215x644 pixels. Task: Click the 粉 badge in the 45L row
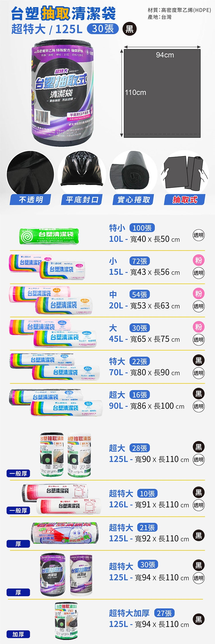click(x=198, y=327)
